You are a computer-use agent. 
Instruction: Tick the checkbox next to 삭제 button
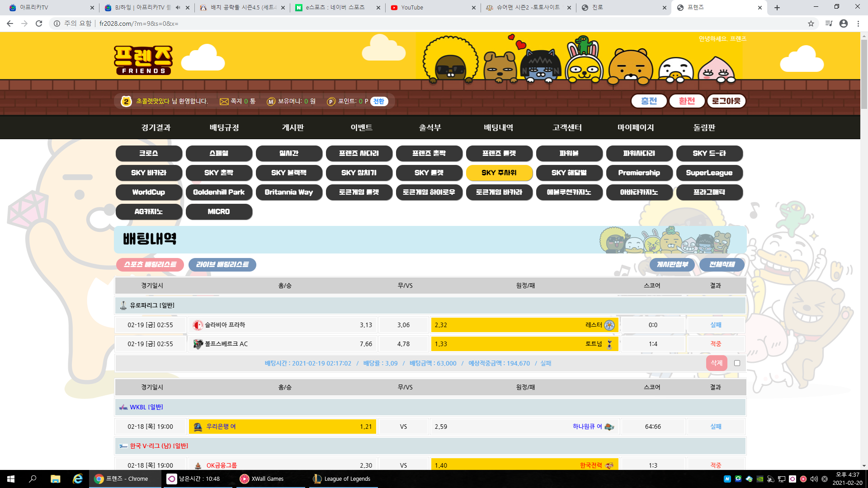pyautogui.click(x=737, y=363)
